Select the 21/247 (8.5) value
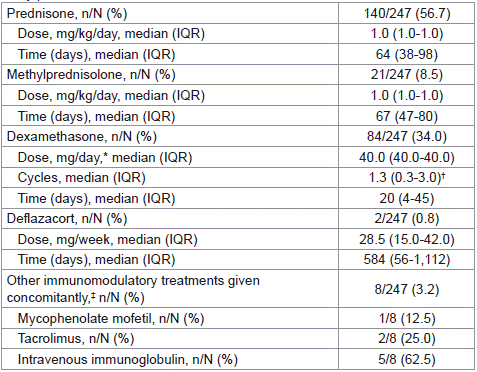The height and width of the screenshot is (372, 477). tap(407, 74)
